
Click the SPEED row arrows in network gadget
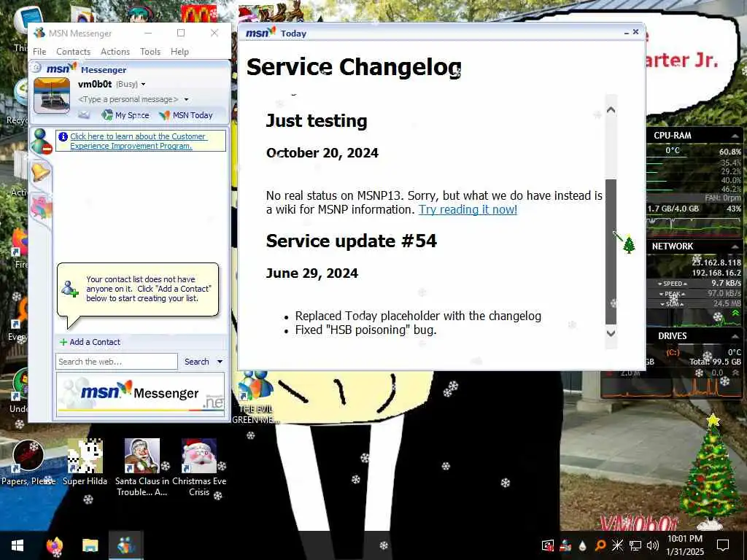(x=672, y=284)
